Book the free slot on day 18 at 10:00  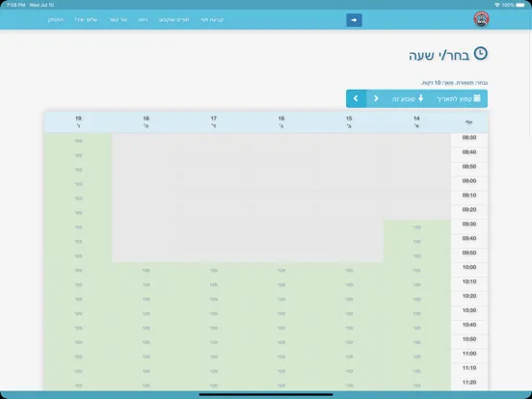pyautogui.click(x=146, y=271)
